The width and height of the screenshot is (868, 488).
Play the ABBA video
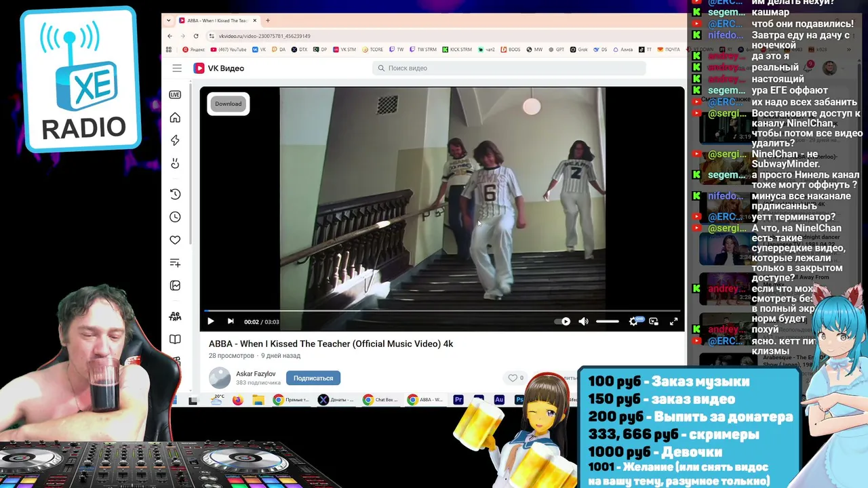pos(210,321)
